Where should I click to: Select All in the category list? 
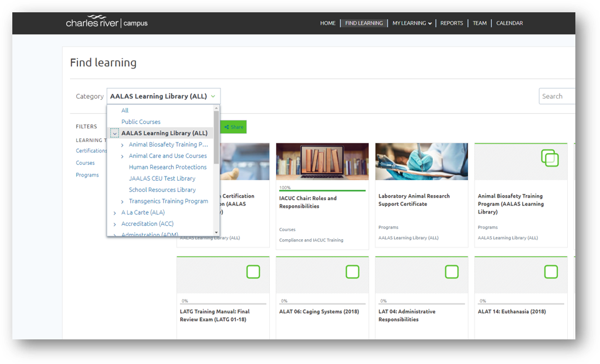125,111
